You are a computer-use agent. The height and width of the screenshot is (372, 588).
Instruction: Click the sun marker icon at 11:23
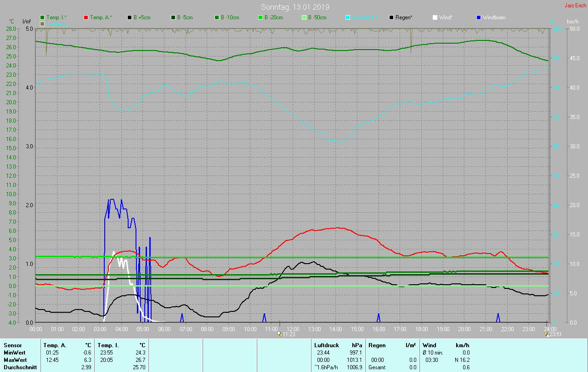tap(279, 334)
